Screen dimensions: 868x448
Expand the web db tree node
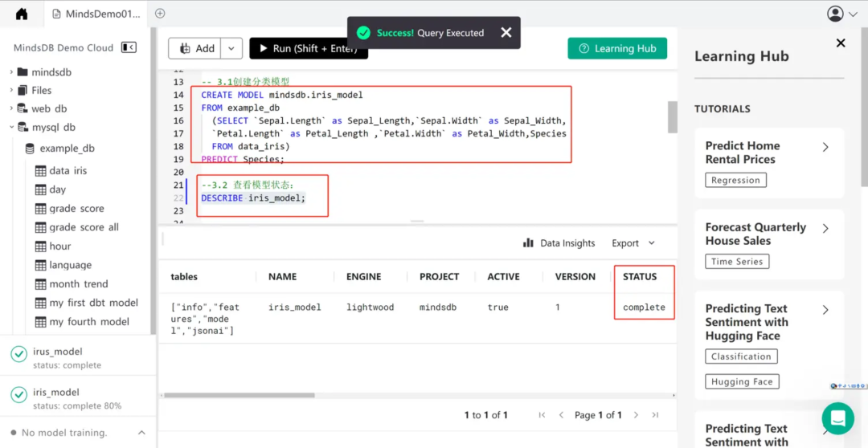click(x=11, y=108)
